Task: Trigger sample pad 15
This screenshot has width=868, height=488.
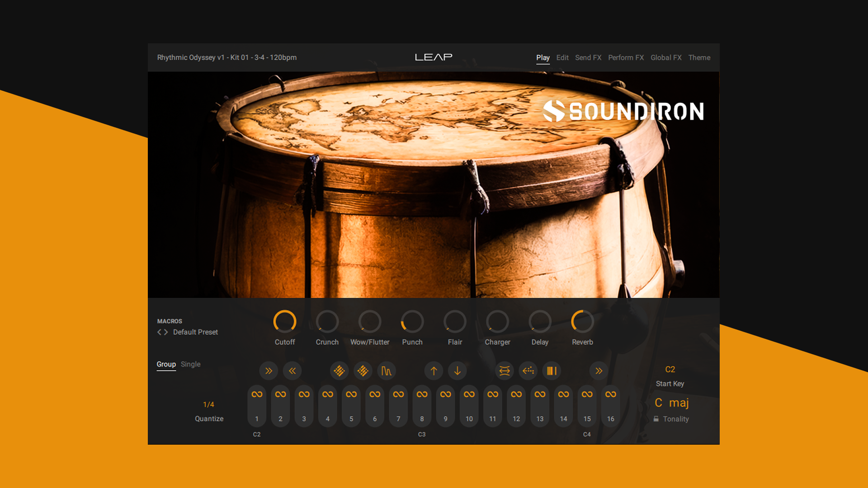Action: click(587, 407)
